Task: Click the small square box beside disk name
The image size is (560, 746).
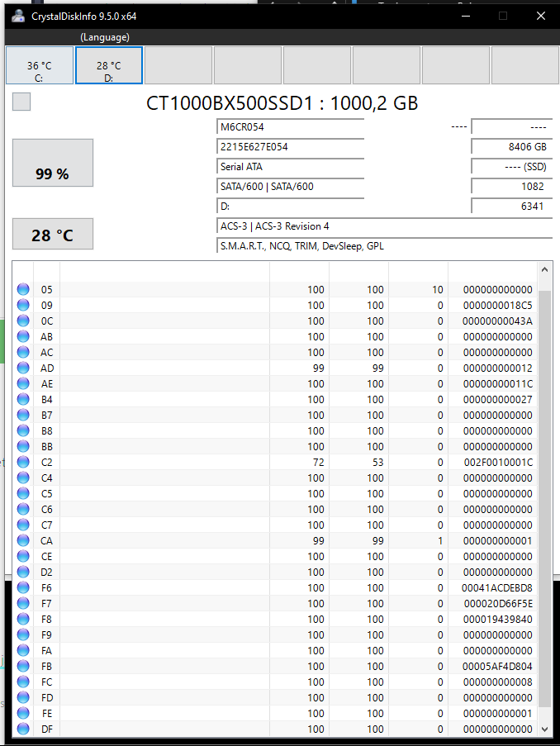Action: pyautogui.click(x=21, y=102)
